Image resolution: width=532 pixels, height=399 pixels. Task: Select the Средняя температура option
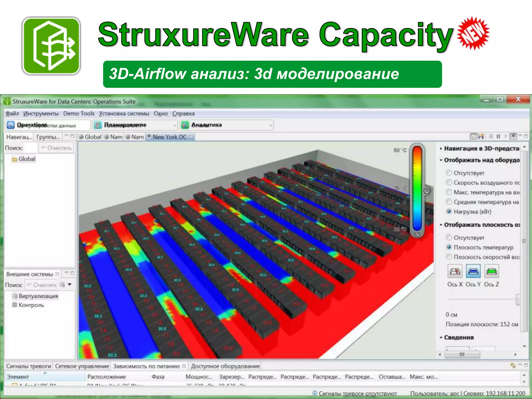[x=449, y=202]
